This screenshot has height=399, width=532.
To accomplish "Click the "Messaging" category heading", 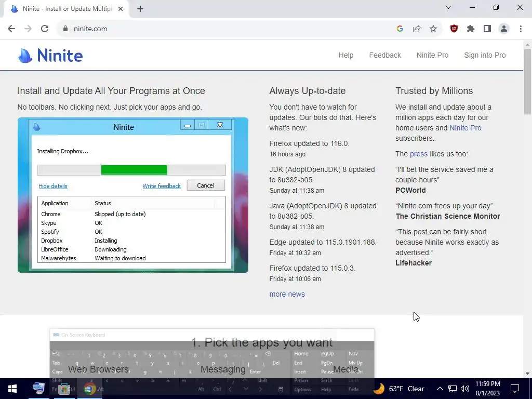I will click(x=223, y=369).
